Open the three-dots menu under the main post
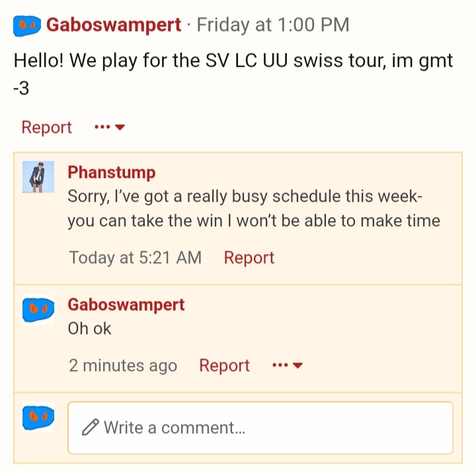This screenshot has width=476, height=473. [x=110, y=127]
